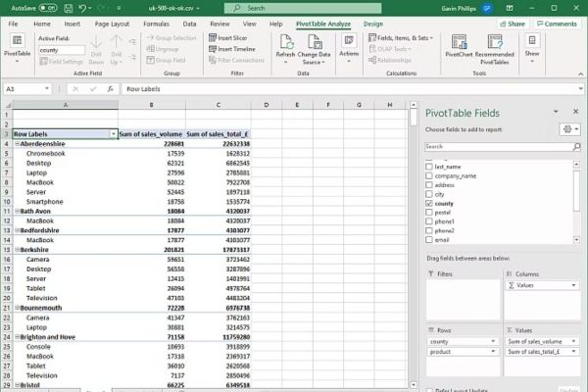Image resolution: width=588 pixels, height=392 pixels.
Task: Select column B header
Action: point(152,105)
